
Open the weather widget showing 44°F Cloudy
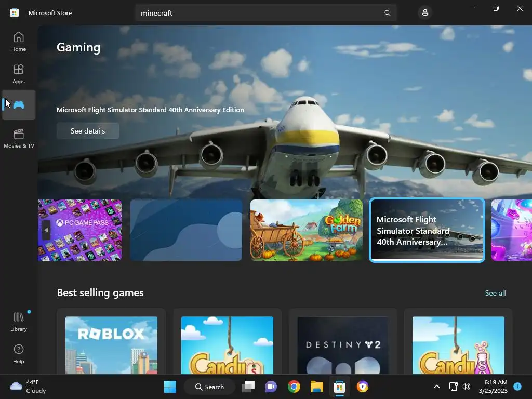pyautogui.click(x=28, y=387)
